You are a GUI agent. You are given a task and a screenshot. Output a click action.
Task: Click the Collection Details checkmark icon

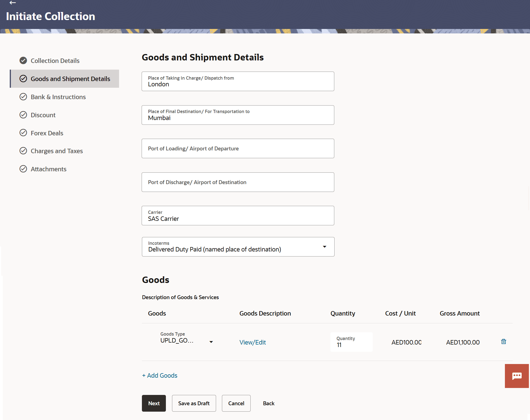(23, 60)
